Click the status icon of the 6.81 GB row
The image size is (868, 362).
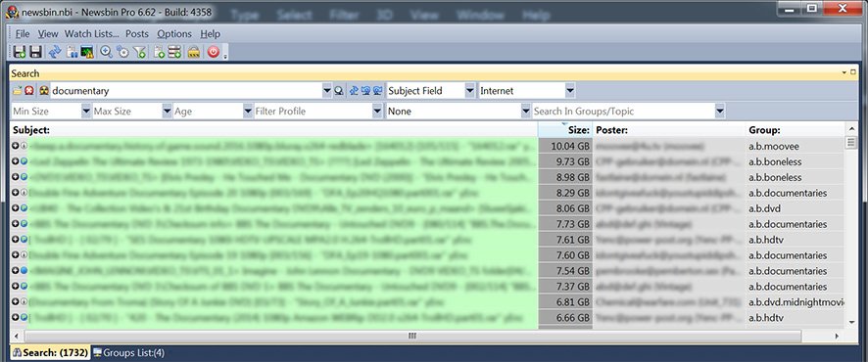(x=24, y=301)
